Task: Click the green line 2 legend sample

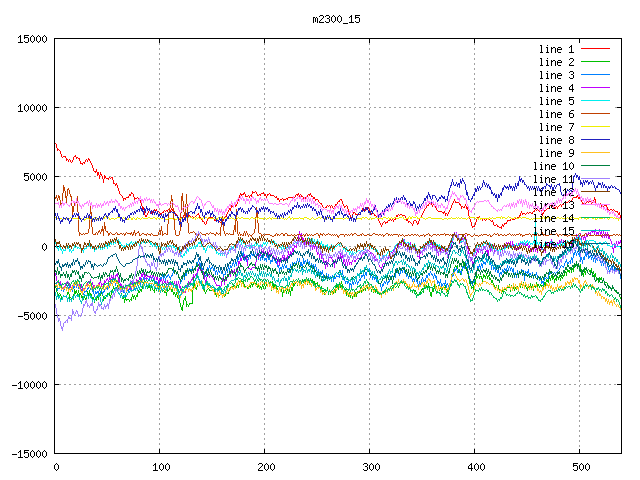Action: click(x=595, y=62)
